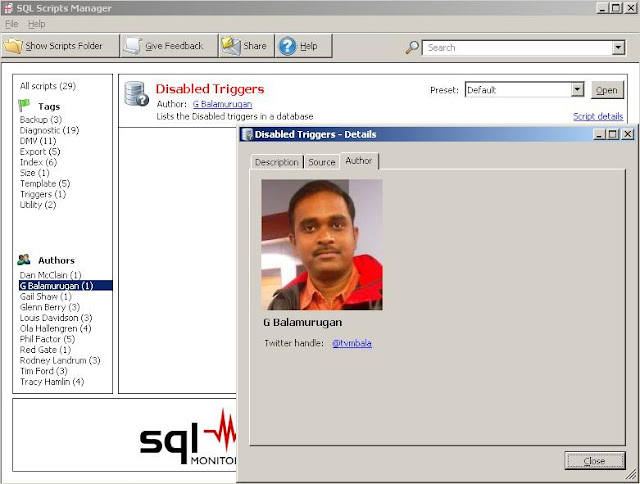Click the Share toolbar label
The width and height of the screenshot is (640, 484).
point(255,46)
